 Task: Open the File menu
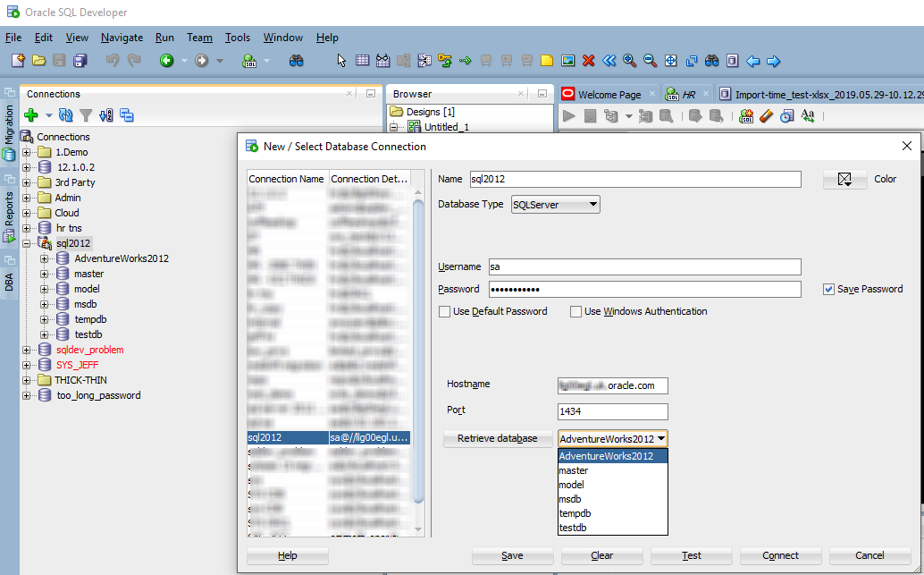click(x=13, y=38)
